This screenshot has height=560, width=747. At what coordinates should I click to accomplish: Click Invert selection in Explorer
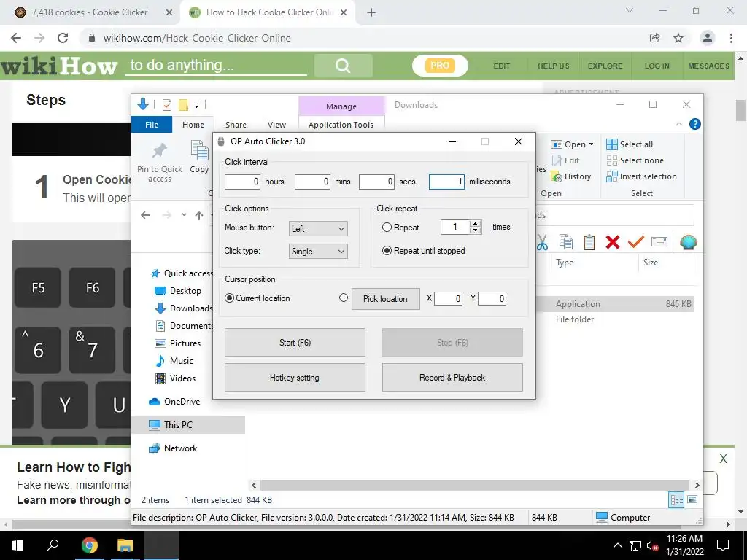click(642, 176)
